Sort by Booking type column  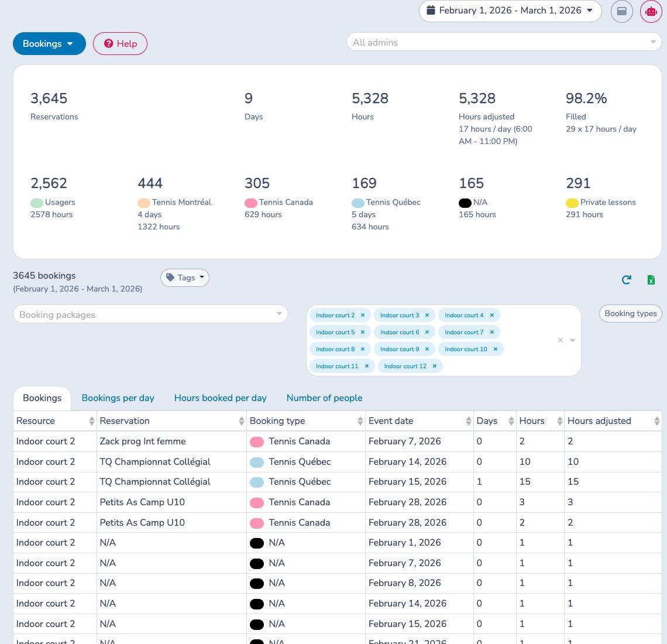[306, 421]
